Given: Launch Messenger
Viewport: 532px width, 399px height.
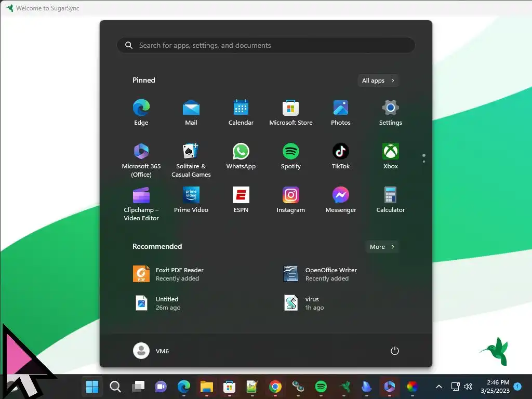Looking at the screenshot, I should pos(341,199).
